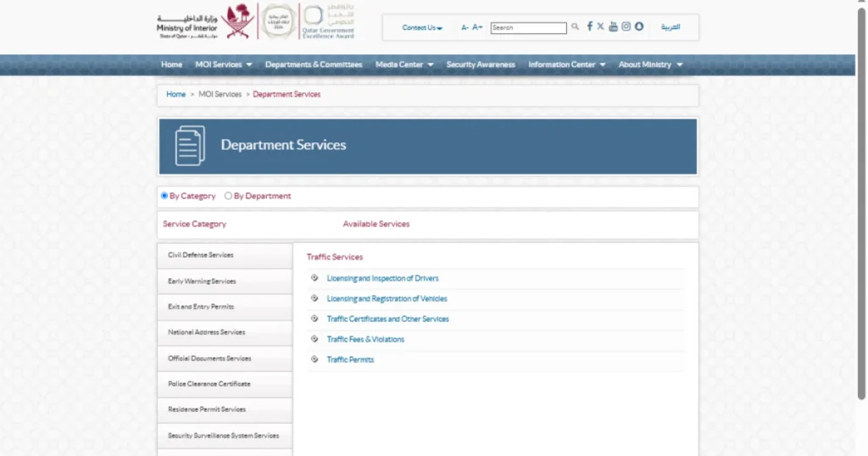Switch site language to Arabic
The width and height of the screenshot is (868, 456).
point(670,27)
